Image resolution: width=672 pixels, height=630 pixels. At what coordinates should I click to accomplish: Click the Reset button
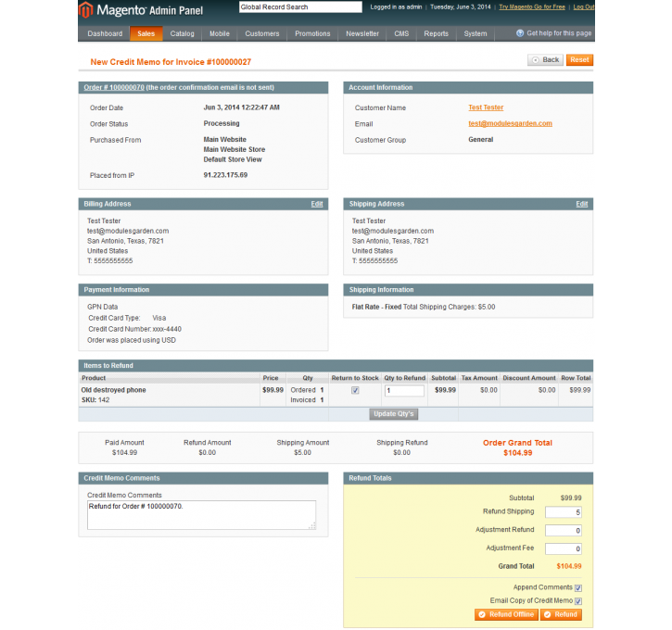[579, 60]
